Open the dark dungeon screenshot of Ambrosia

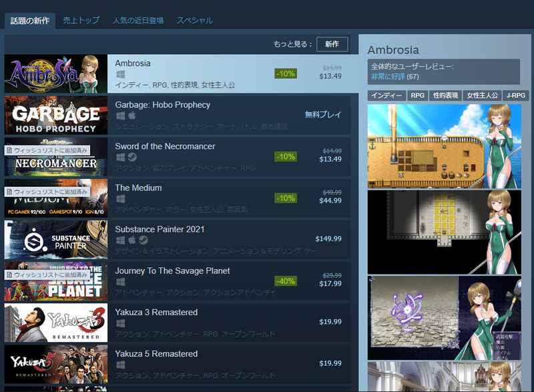pos(445,232)
